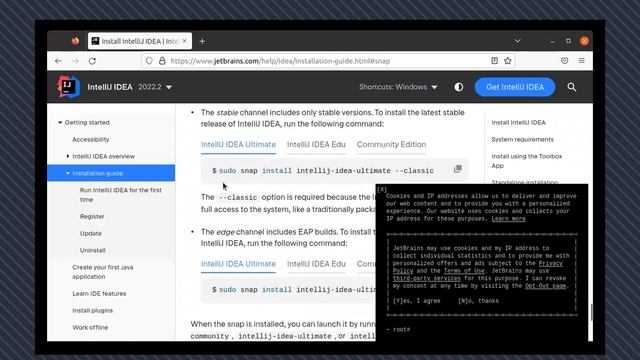This screenshot has height=360, width=640.
Task: Decline cookies with [N]o, thanks
Action: (x=478, y=301)
